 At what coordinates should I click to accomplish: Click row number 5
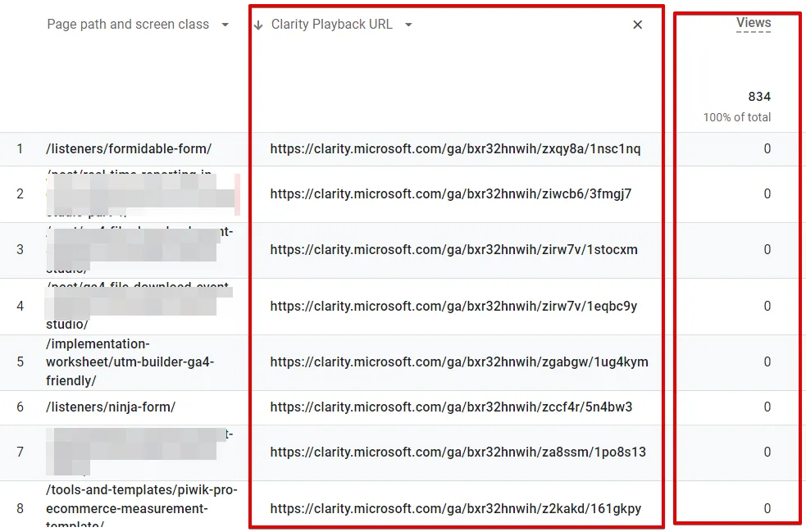point(20,361)
